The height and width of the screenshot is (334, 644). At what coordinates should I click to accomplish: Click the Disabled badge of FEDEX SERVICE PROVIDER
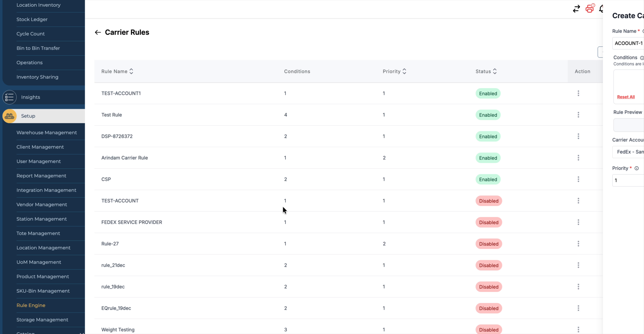[x=489, y=222]
